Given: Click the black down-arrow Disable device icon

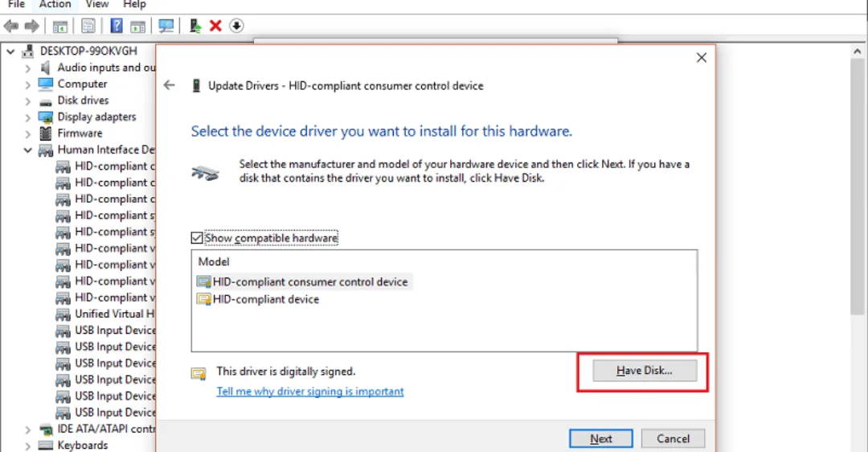Looking at the screenshot, I should [x=236, y=26].
